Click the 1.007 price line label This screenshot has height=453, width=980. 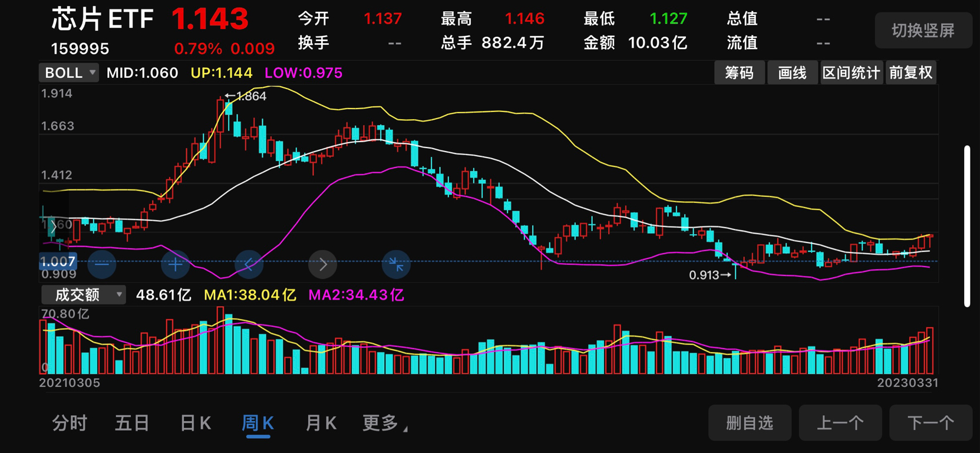coord(58,261)
